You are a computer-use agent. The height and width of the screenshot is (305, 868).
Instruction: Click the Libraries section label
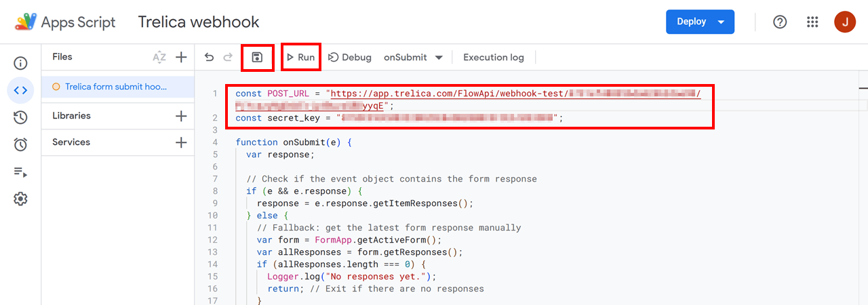tap(71, 116)
